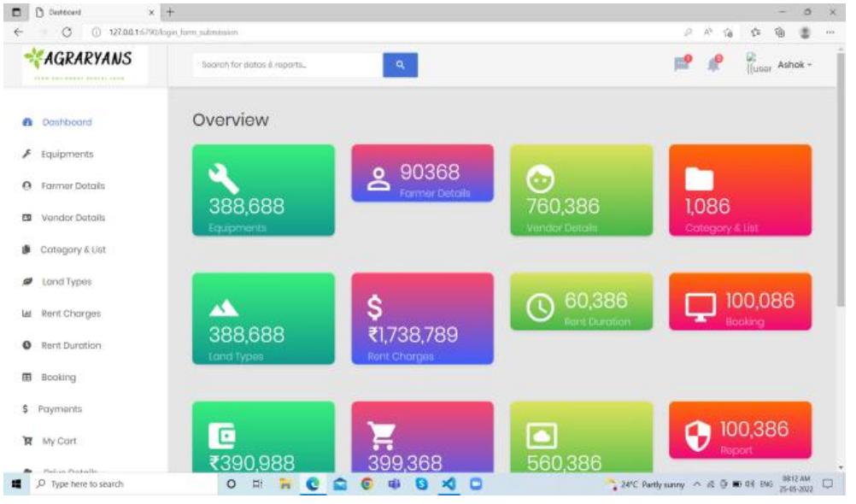This screenshot has height=504, width=856.
Task: Click the clock icon on Rent Duration card
Action: click(x=541, y=308)
